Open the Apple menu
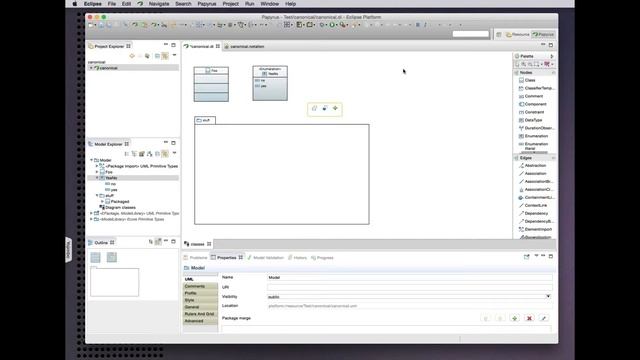The width and height of the screenshot is (640, 360). [75, 4]
